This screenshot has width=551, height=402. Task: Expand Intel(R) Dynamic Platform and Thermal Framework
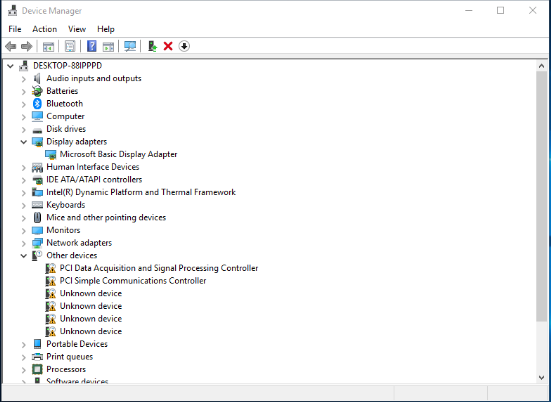coord(24,193)
